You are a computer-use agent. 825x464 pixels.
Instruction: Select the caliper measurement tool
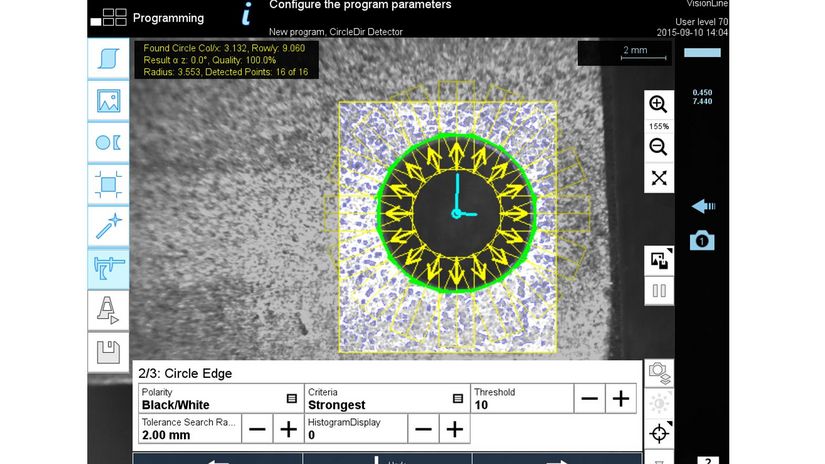pos(108,268)
